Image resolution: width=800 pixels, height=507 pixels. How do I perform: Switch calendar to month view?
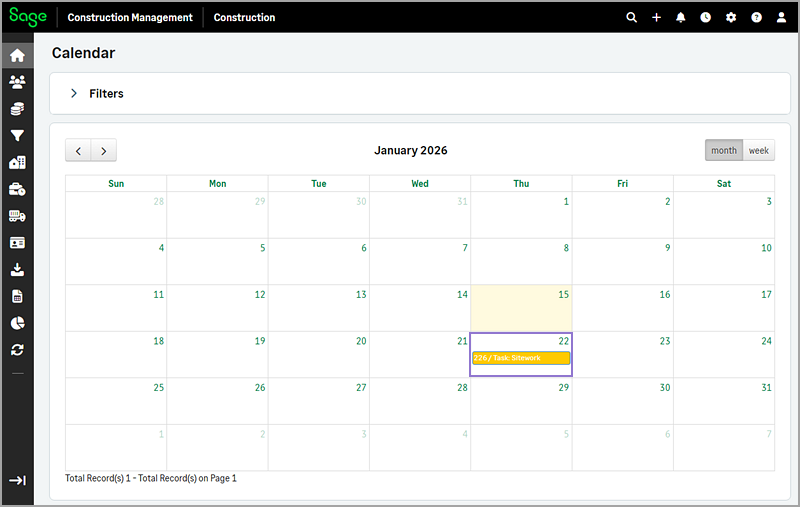coord(724,150)
